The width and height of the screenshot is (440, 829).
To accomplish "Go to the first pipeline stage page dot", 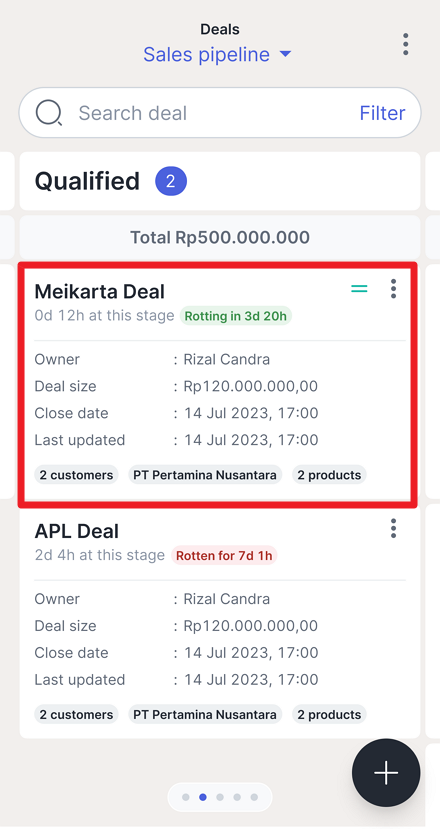I will click(186, 797).
